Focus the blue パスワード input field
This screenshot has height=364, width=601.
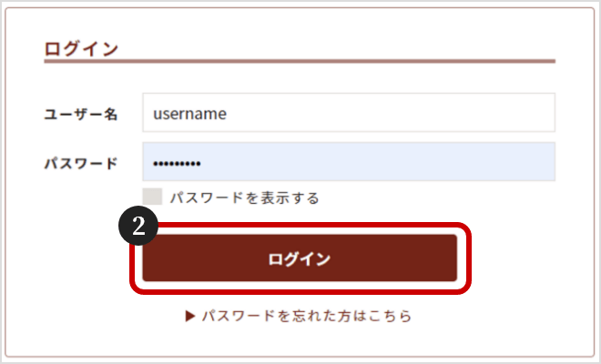coord(349,161)
